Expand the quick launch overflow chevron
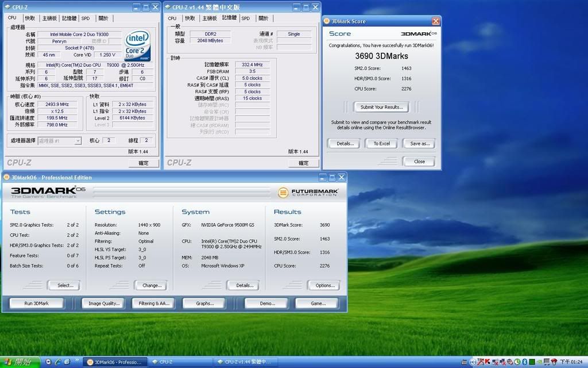The height and width of the screenshot is (368, 588). point(77,361)
